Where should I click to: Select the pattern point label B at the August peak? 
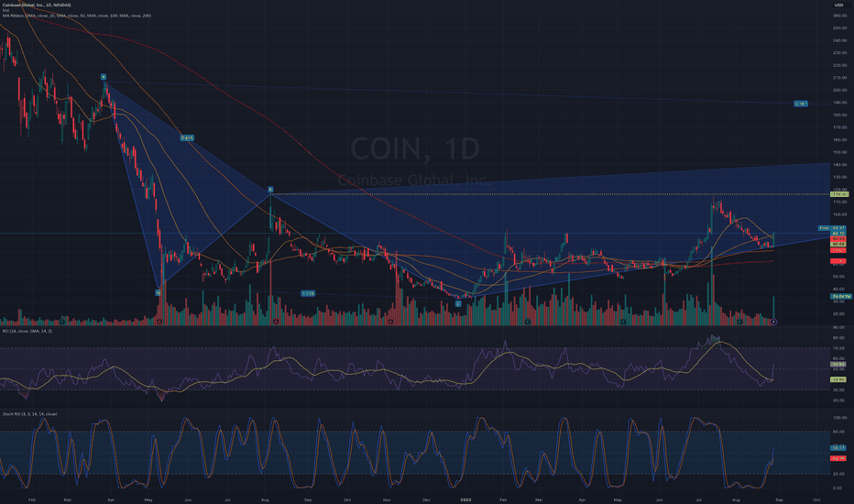(x=270, y=190)
